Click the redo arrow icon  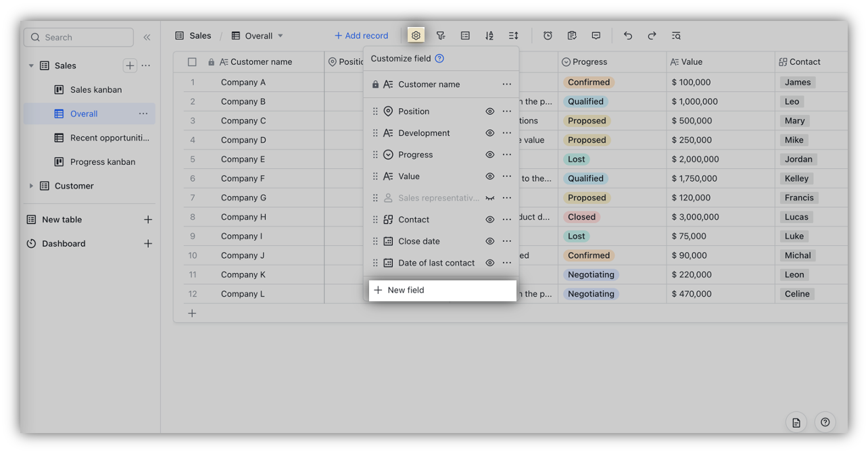pyautogui.click(x=652, y=35)
